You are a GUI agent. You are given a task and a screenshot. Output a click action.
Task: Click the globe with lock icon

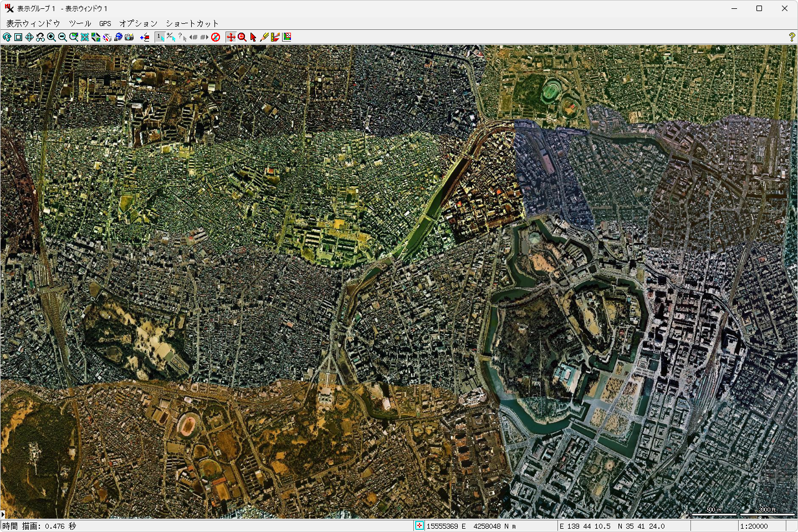click(118, 37)
